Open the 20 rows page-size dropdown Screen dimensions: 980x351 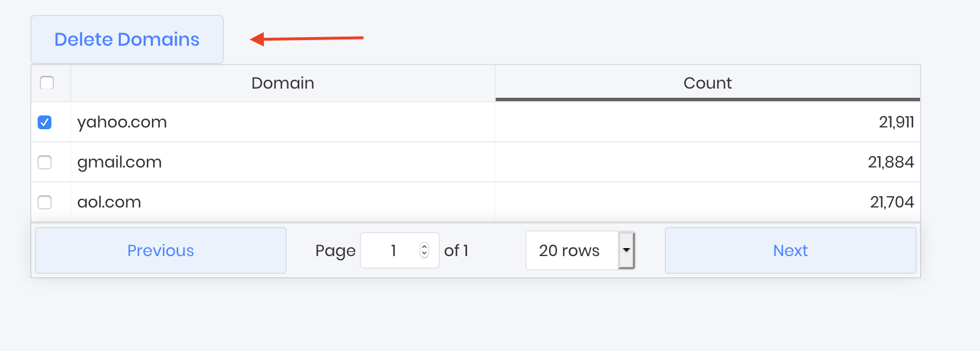pos(580,250)
